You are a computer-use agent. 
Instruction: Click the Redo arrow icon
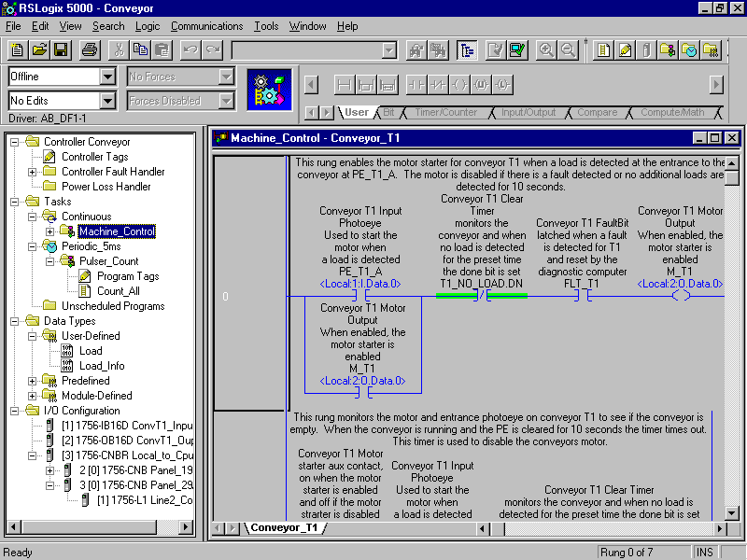[x=213, y=49]
